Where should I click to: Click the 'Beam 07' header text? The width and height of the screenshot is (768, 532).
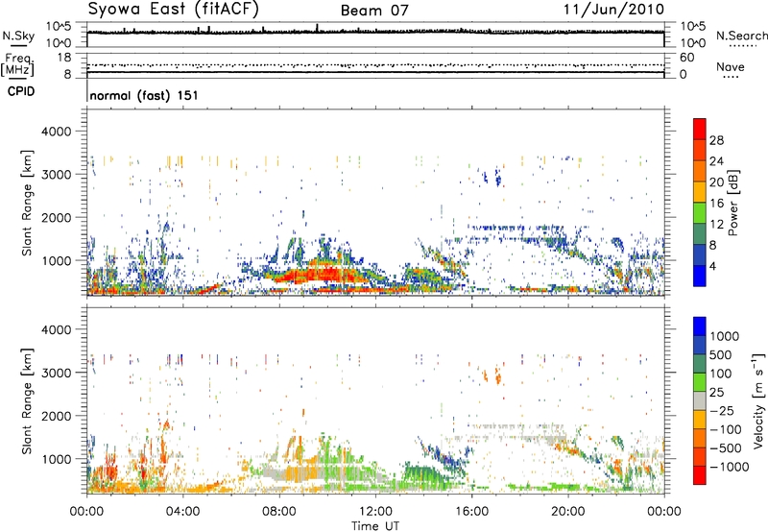click(x=374, y=11)
